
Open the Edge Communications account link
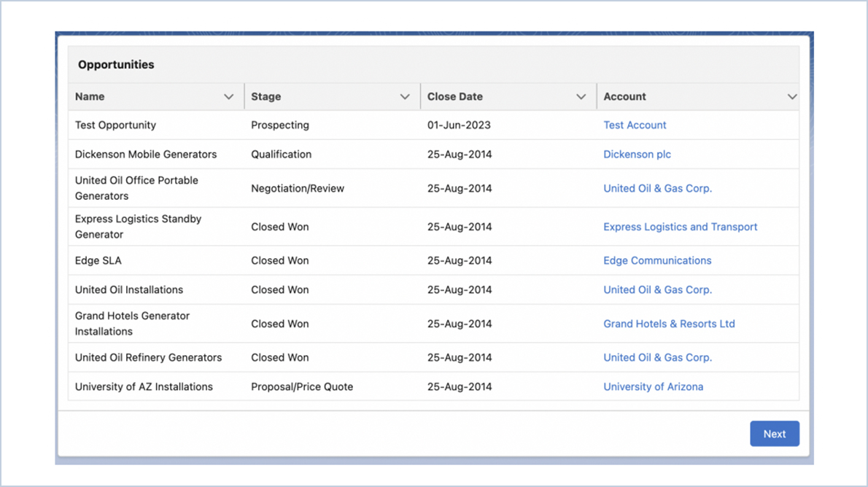pos(657,260)
